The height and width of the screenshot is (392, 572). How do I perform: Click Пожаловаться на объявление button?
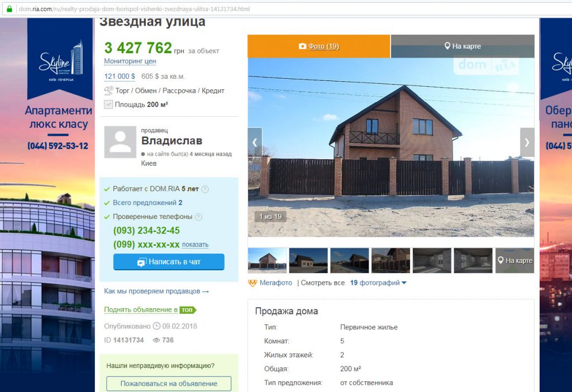pyautogui.click(x=169, y=384)
